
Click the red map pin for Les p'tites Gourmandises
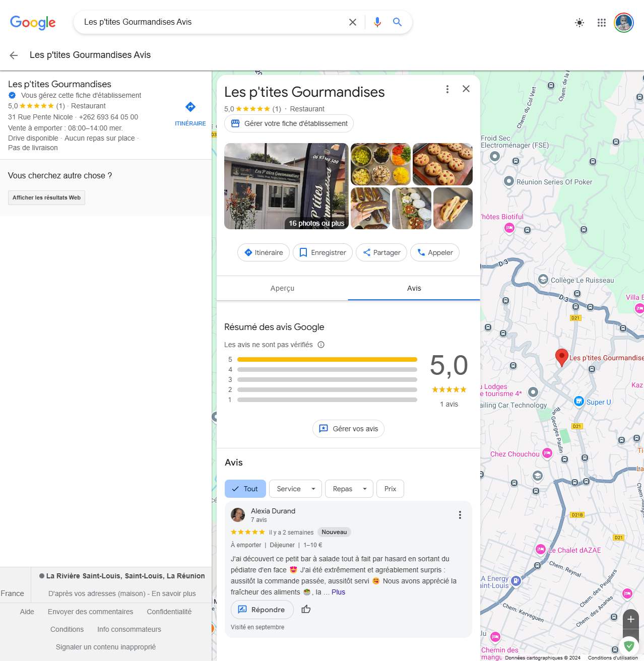coord(561,357)
